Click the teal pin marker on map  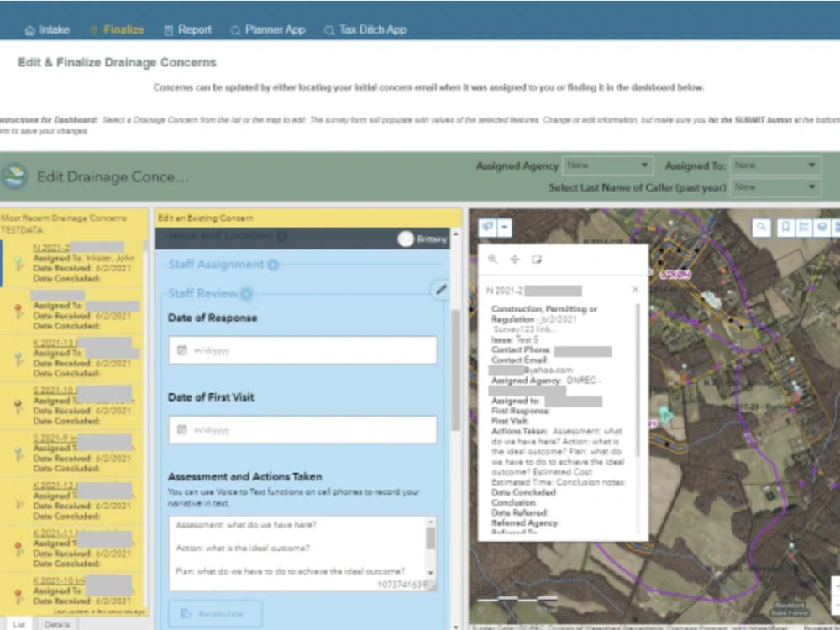click(x=665, y=413)
